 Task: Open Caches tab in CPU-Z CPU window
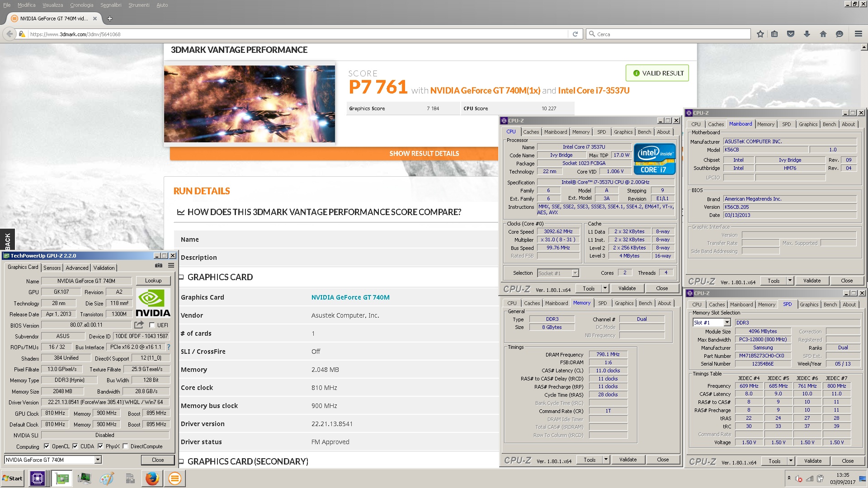click(x=531, y=132)
